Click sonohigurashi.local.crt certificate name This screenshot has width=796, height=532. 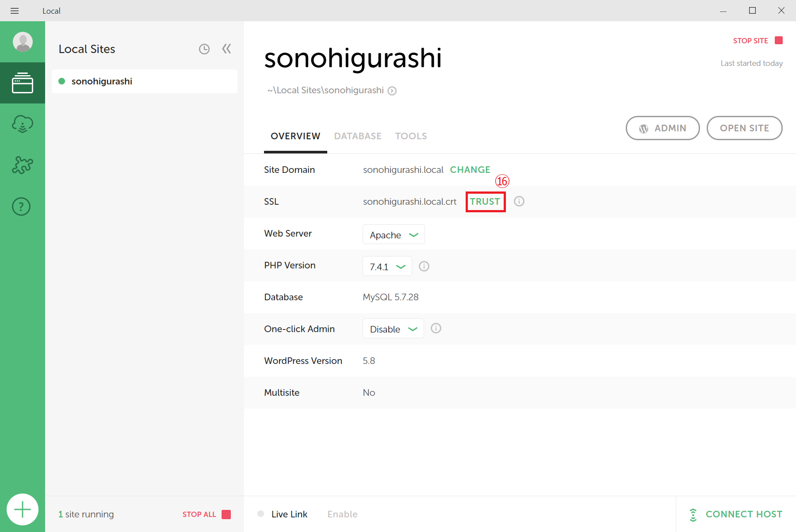(409, 202)
